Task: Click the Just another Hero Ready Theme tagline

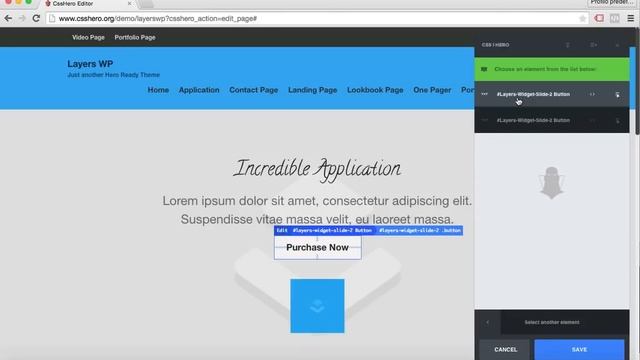Action: [113, 75]
